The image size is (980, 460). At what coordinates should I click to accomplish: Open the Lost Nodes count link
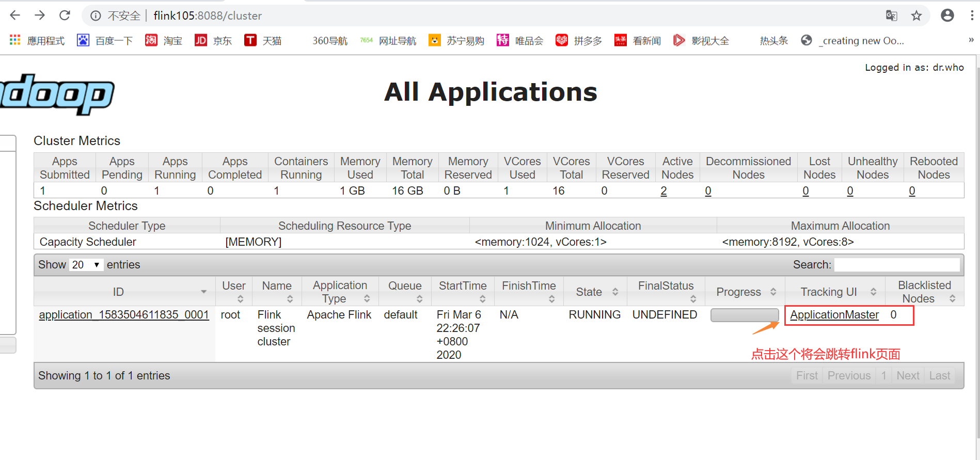click(x=805, y=191)
